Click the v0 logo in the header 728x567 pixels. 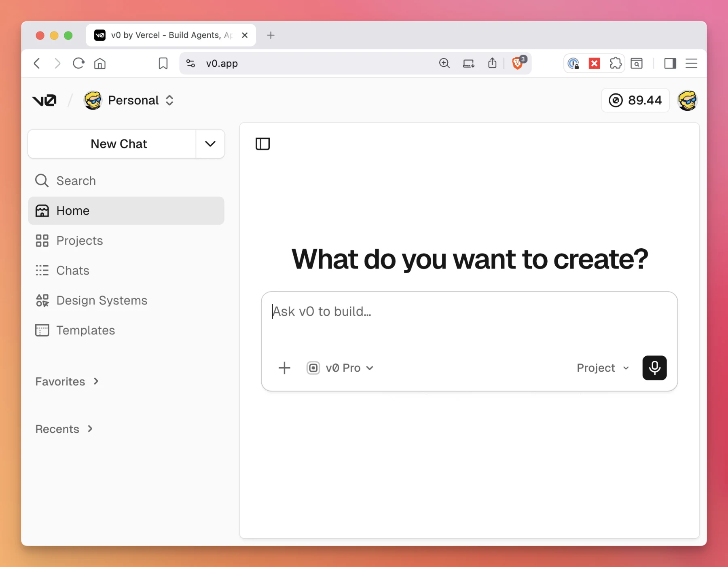click(x=44, y=100)
